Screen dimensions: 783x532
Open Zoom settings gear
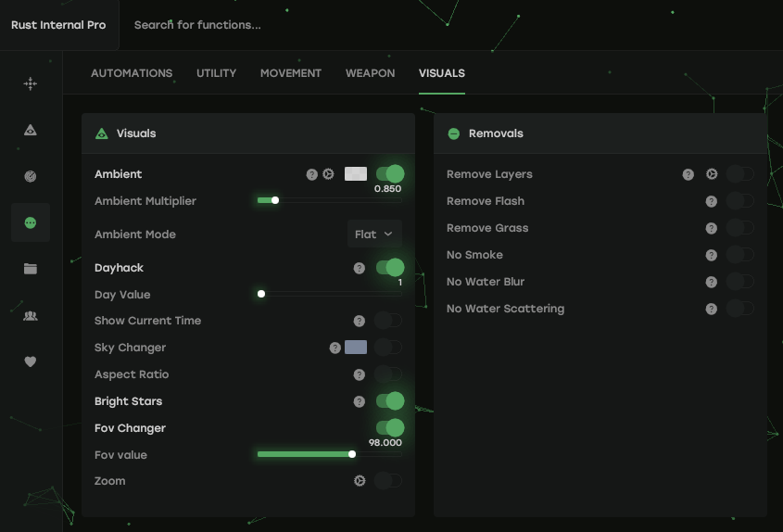point(360,480)
